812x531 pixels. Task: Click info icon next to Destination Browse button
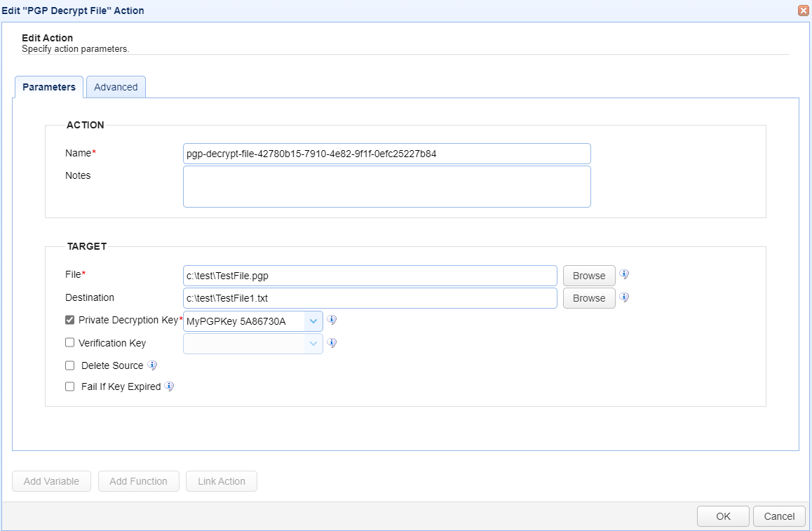point(624,297)
